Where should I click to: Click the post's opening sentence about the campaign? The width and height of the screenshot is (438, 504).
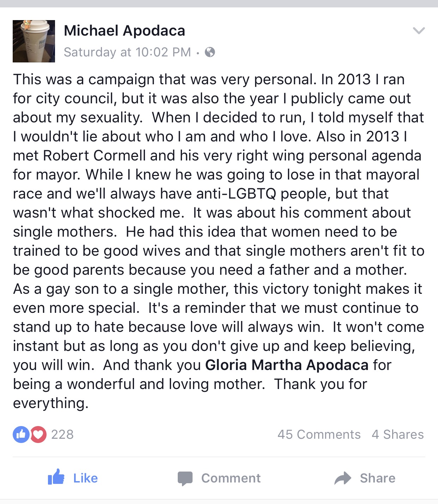164,79
